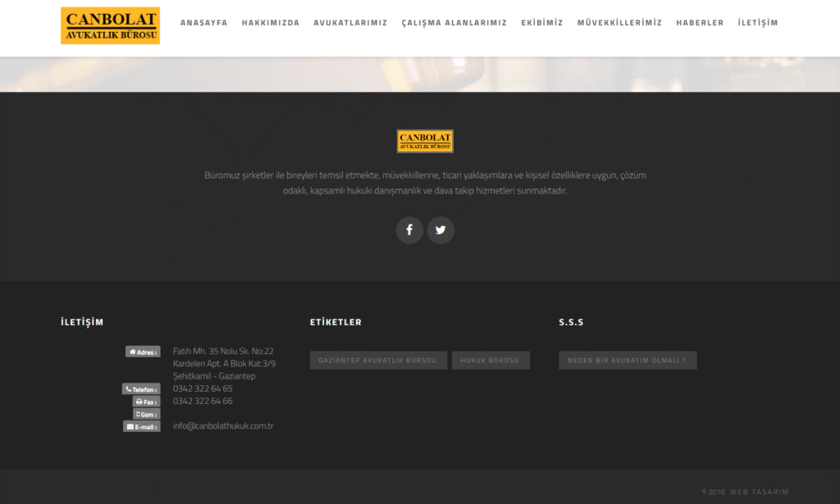Screen dimensions: 840x504
Task: Open the Hakkımızda page
Action: [x=270, y=23]
